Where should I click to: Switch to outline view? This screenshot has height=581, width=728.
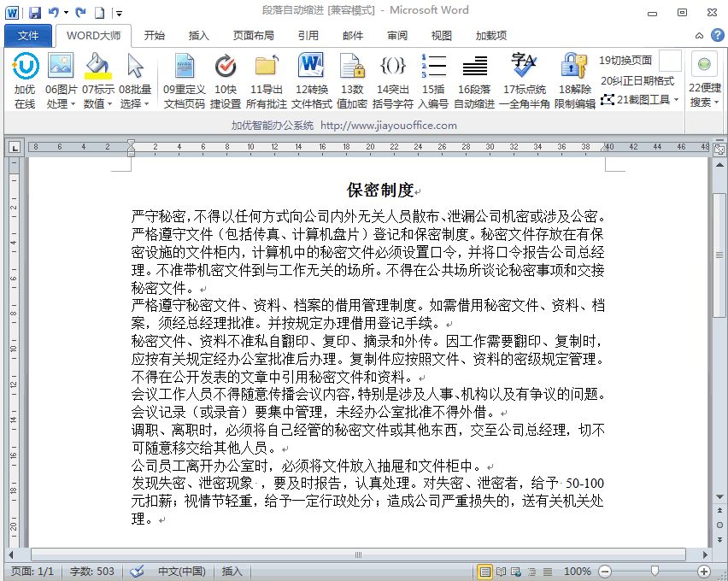532,572
